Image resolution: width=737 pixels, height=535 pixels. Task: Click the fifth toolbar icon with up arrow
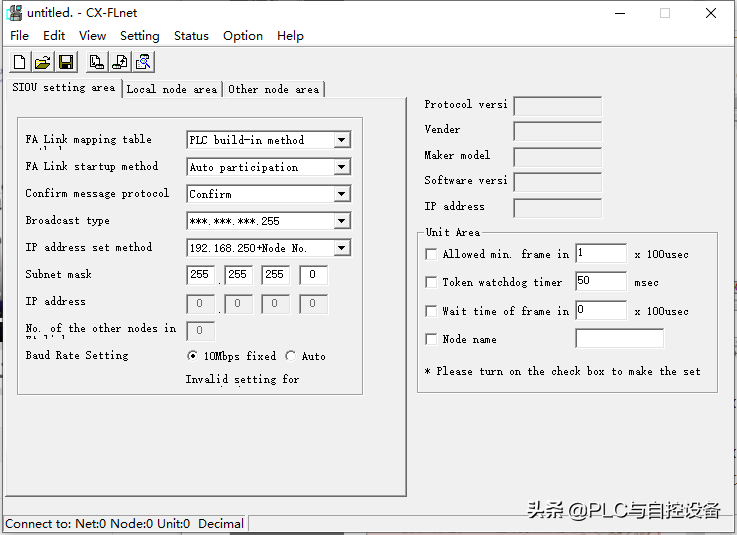point(120,63)
